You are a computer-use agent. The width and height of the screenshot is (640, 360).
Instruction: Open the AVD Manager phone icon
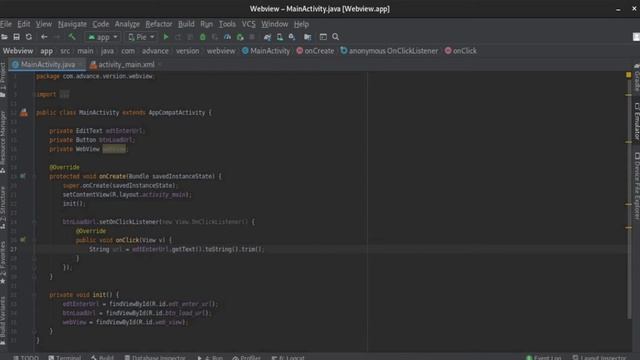click(x=280, y=37)
